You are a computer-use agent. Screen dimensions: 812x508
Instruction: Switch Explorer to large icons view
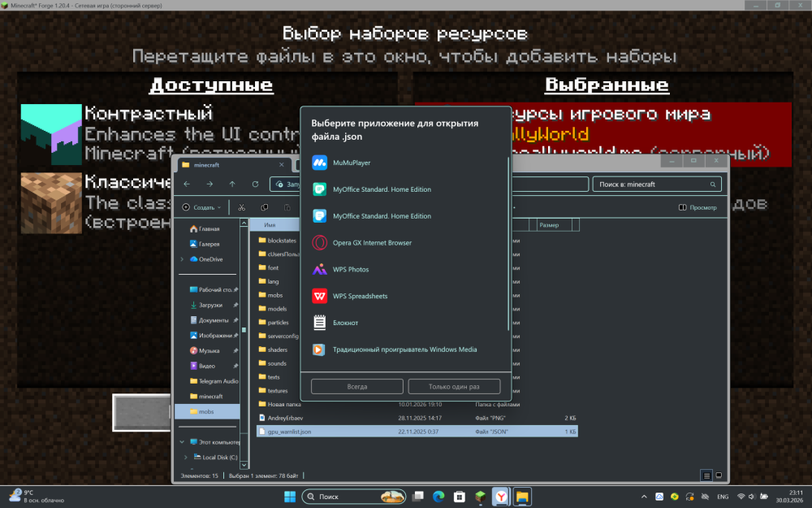(719, 475)
